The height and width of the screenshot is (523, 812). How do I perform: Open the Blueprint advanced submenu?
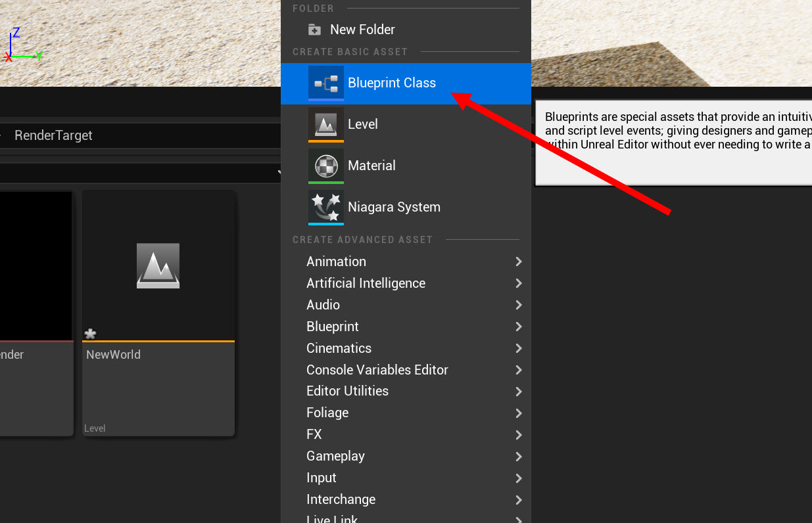[x=406, y=327]
